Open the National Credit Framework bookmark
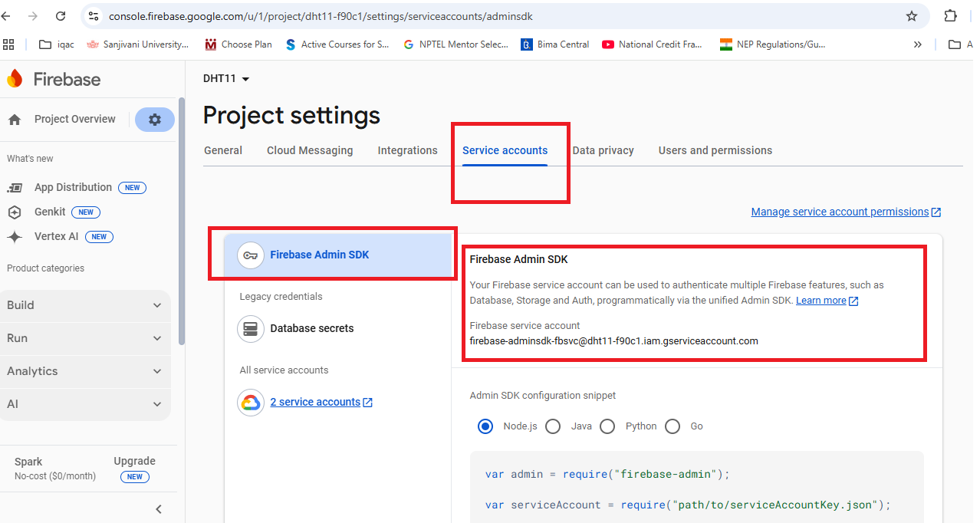980x523 pixels. tap(653, 44)
